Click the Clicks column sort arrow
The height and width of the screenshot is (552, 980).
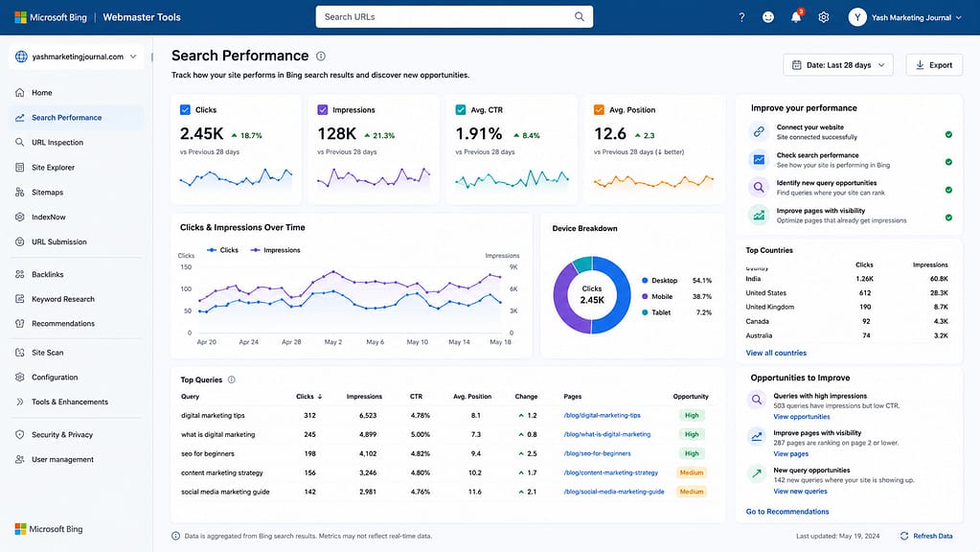click(320, 397)
